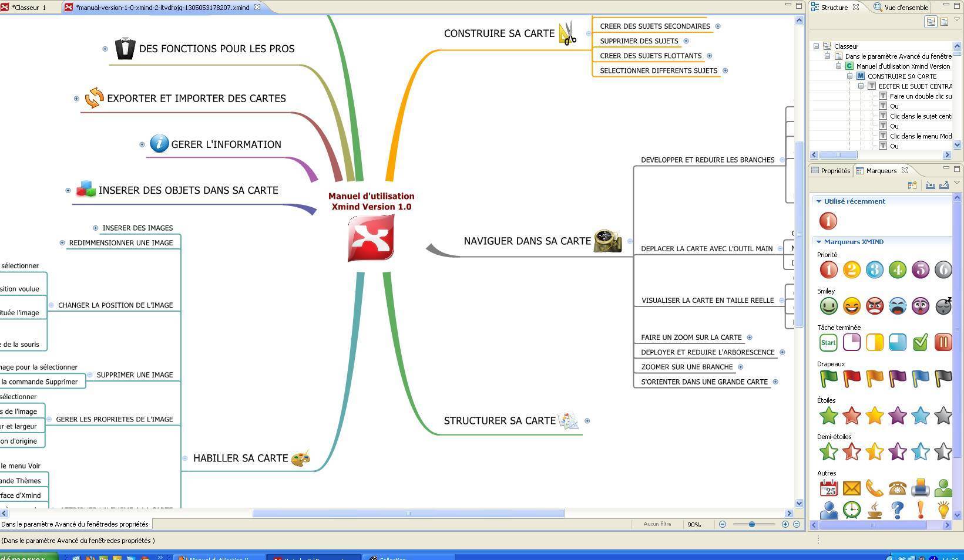Switch to the Propriétés tab
The height and width of the screenshot is (560, 964).
[830, 171]
